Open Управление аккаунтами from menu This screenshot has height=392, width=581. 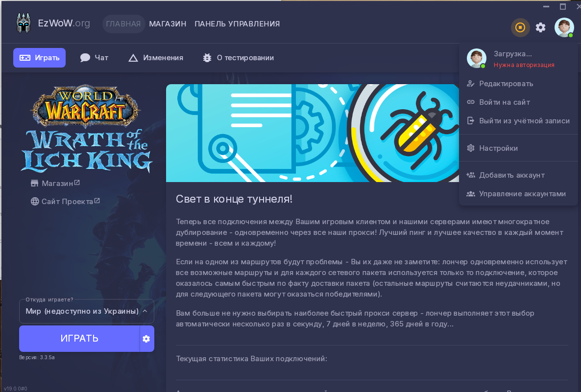(x=522, y=194)
